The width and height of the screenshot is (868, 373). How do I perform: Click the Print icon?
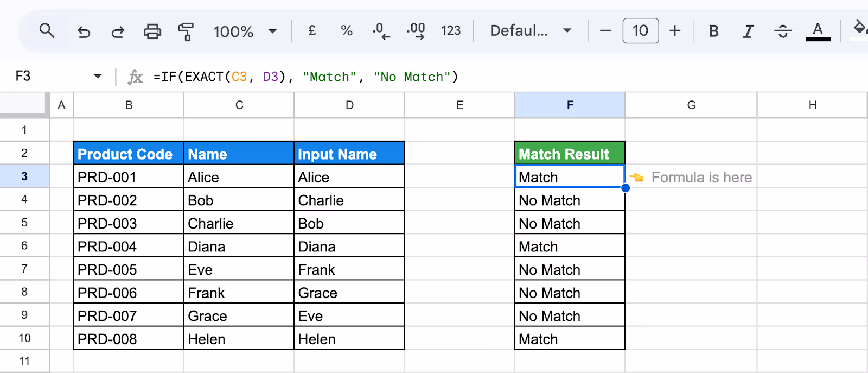[152, 31]
